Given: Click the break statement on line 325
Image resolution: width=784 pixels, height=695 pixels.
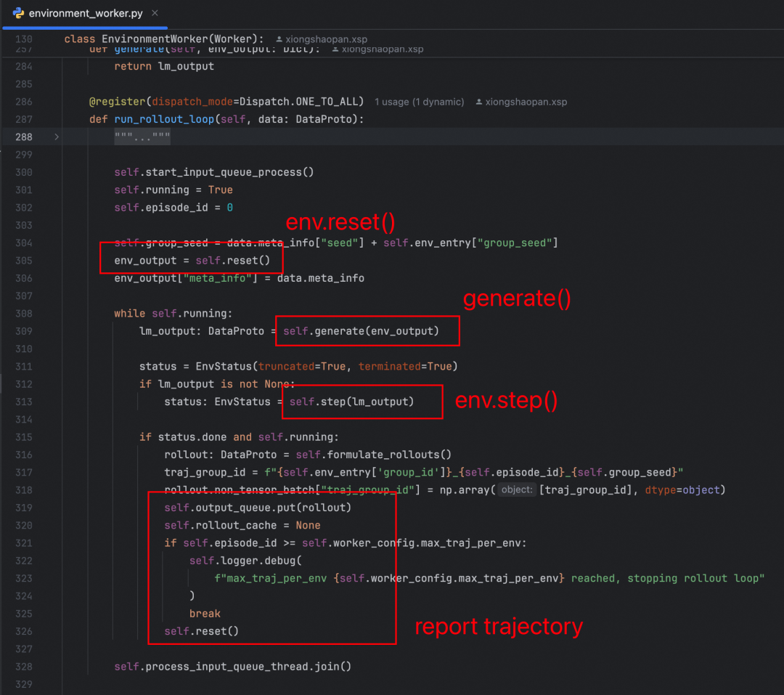Looking at the screenshot, I should pos(205,613).
